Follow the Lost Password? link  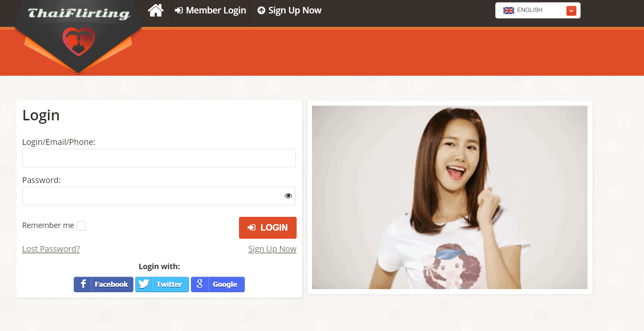[x=51, y=249]
